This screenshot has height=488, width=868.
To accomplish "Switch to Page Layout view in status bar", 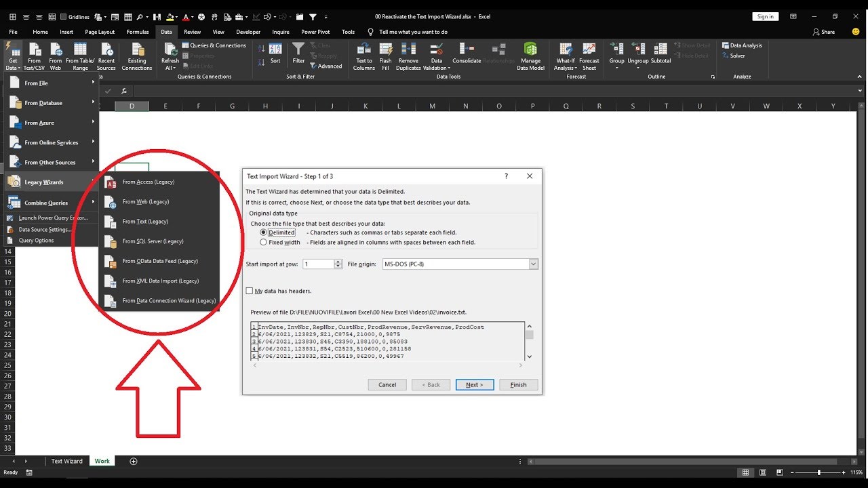I will click(763, 472).
